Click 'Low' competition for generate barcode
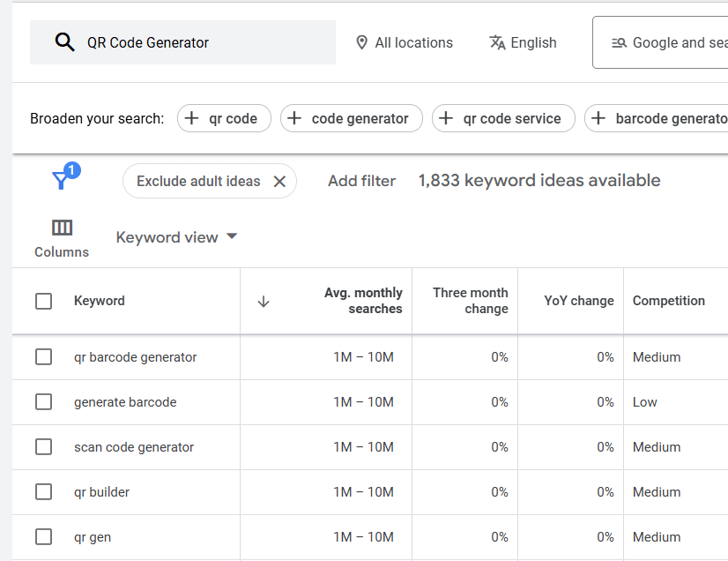Screen dimensions: 728x561 [x=645, y=402]
